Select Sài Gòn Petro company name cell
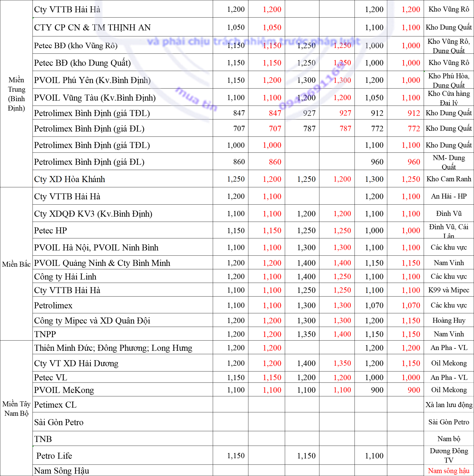 pos(123,422)
